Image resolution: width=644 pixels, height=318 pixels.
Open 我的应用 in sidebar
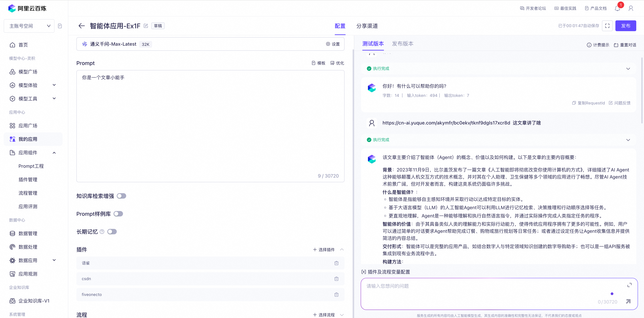(x=33, y=139)
